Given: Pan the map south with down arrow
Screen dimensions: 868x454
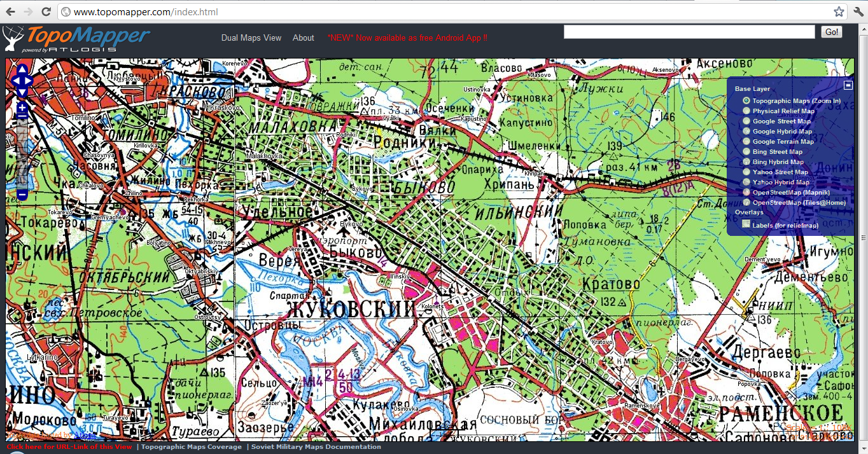Looking at the screenshot, I should [22, 92].
